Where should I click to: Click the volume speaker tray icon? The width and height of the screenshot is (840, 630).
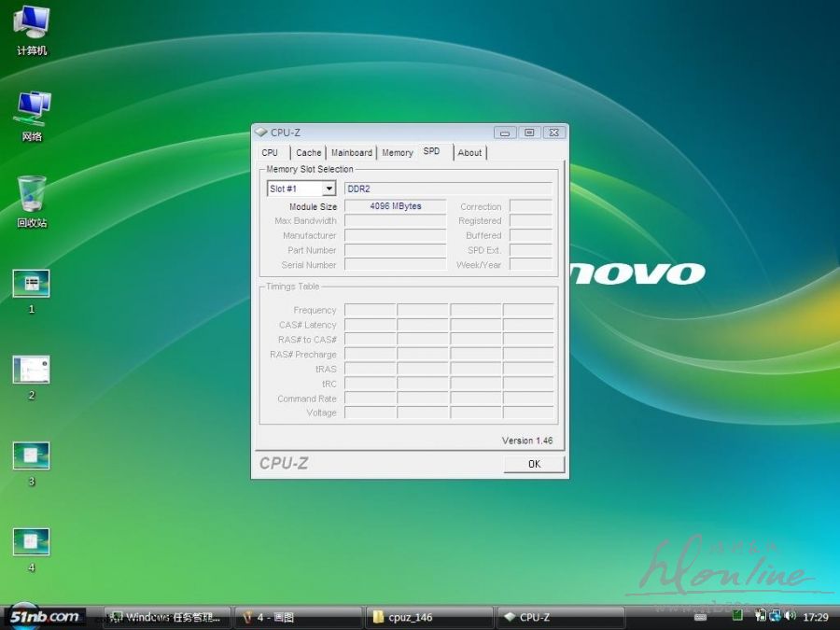[x=790, y=616]
